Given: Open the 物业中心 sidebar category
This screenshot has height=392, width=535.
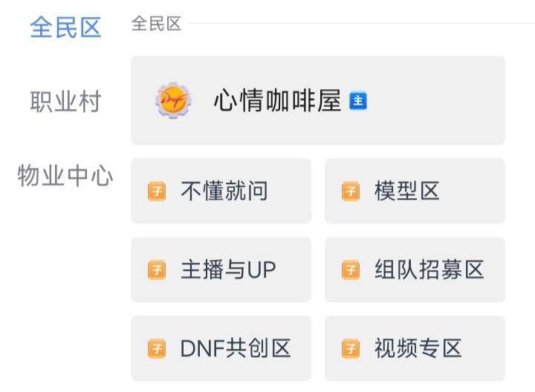Looking at the screenshot, I should click(65, 175).
